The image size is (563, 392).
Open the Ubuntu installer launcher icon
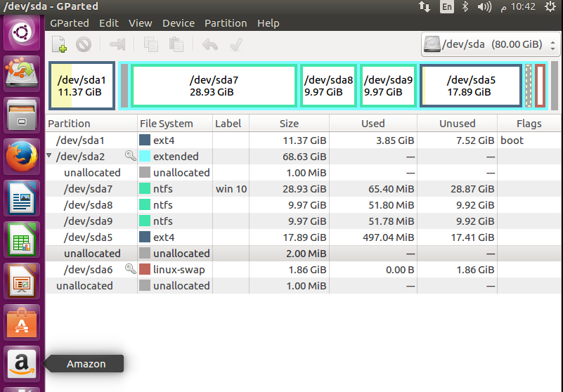(x=22, y=74)
